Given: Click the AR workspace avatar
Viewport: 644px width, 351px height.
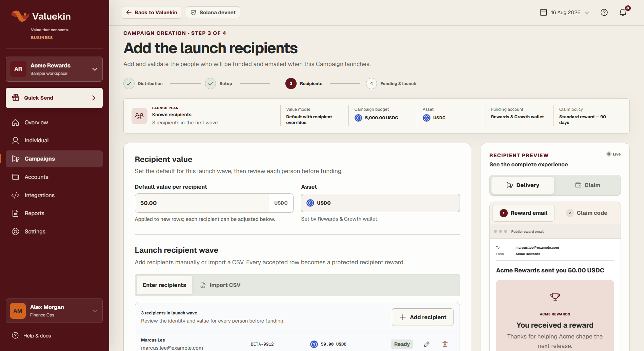Looking at the screenshot, I should coord(18,69).
